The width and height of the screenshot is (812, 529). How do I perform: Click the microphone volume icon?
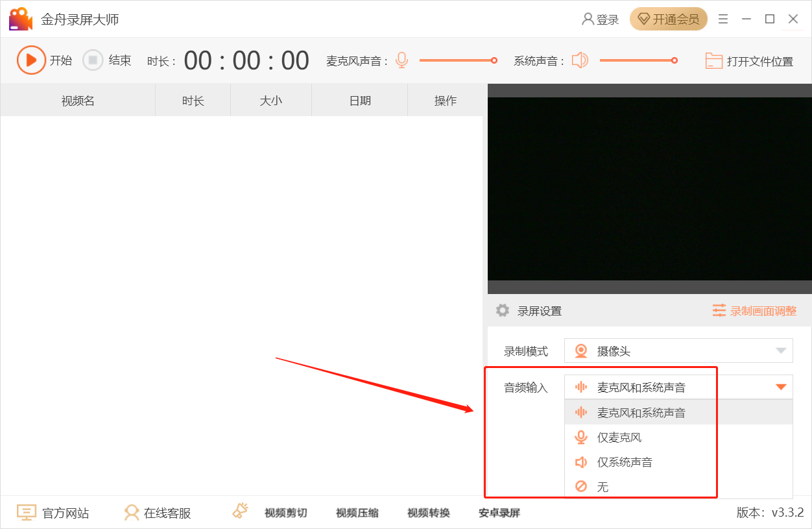[402, 60]
